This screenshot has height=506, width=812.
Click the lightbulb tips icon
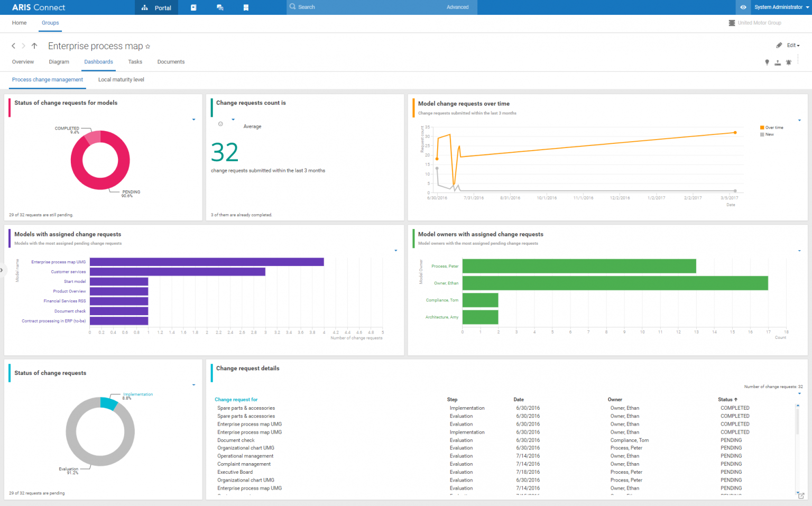coord(767,62)
